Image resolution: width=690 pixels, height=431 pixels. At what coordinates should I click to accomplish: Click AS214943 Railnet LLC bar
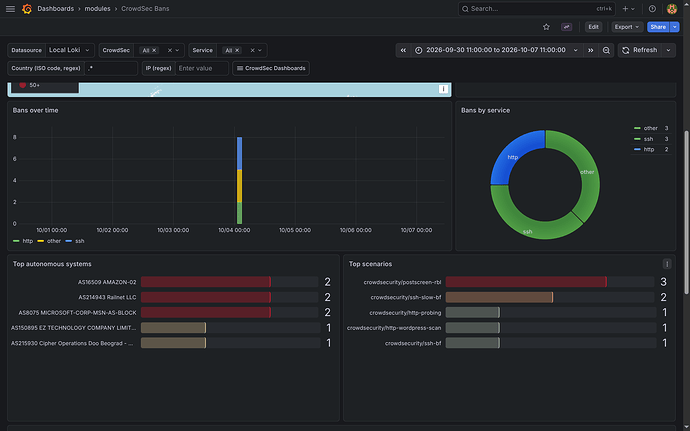(x=206, y=298)
